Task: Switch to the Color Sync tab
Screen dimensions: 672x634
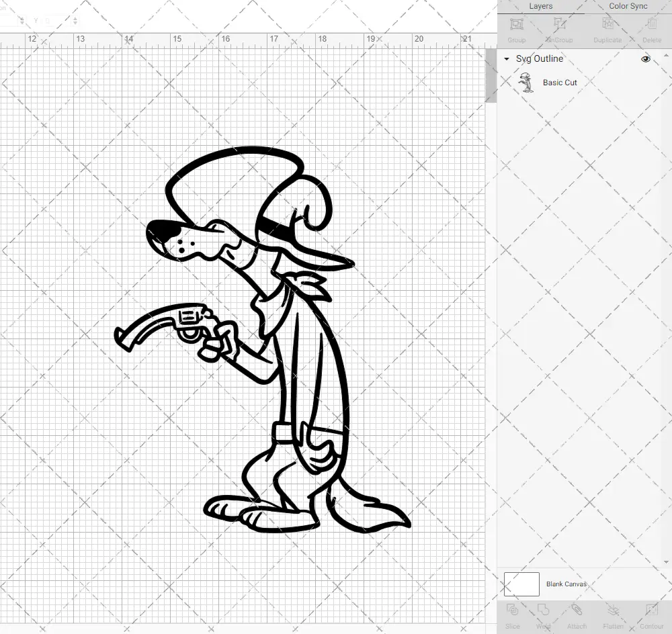Action: coord(628,6)
